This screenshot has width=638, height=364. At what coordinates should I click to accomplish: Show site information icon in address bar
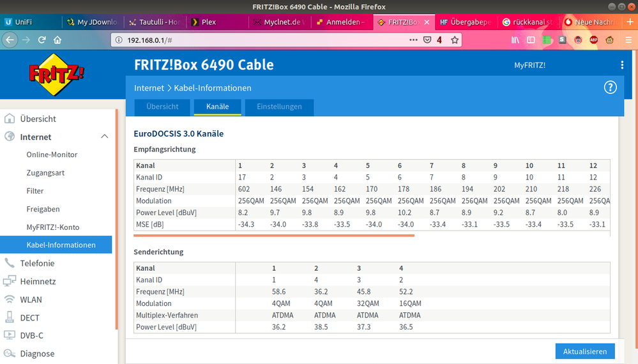119,40
